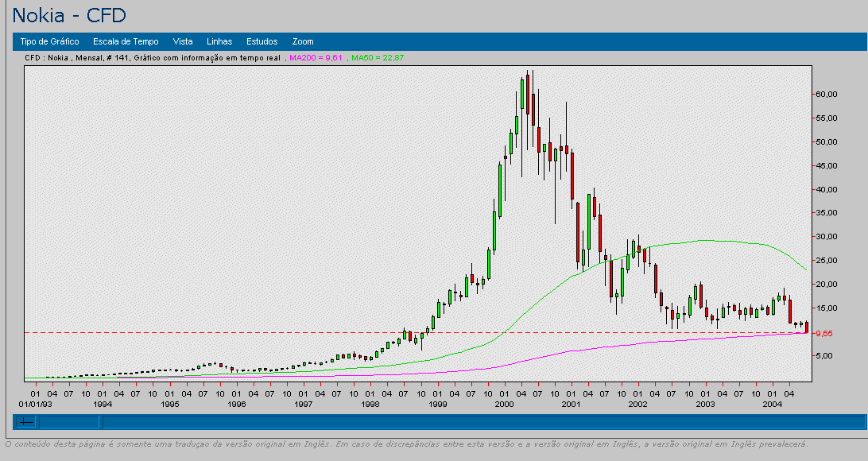Viewport: 868px width, 461px height.
Task: Expand the Linhas menu
Action: [x=219, y=41]
